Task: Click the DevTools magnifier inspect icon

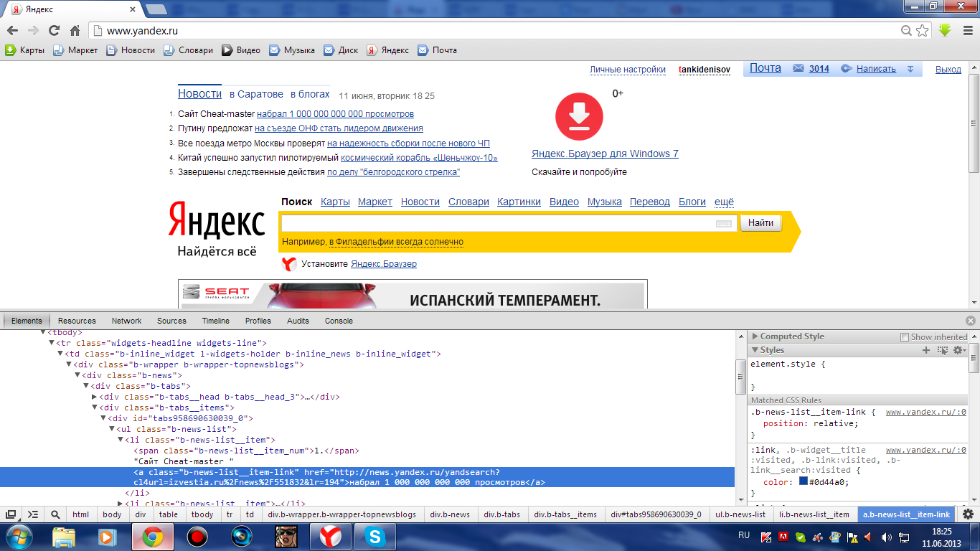Action: (x=55, y=514)
